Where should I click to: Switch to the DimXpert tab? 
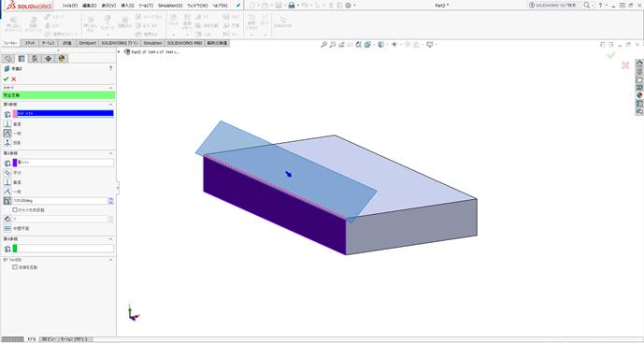pyautogui.click(x=87, y=43)
